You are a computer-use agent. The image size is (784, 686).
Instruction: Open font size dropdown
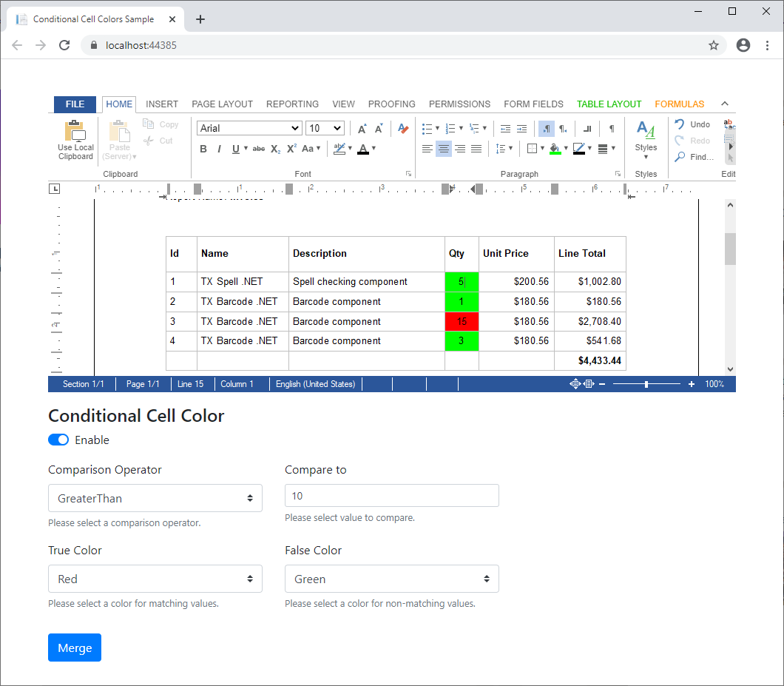tap(325, 128)
